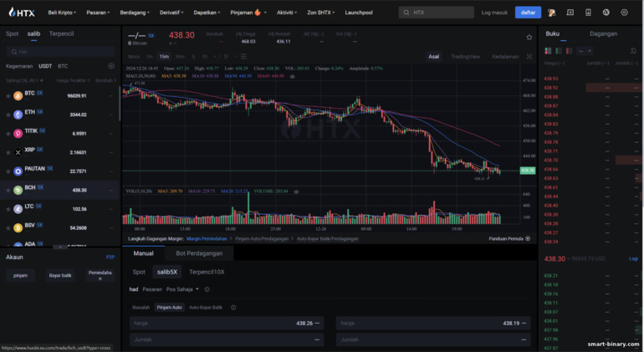This screenshot has height=352, width=644.
Task: Open Pos Sahaja order type dropdown
Action: pyautogui.click(x=182, y=289)
